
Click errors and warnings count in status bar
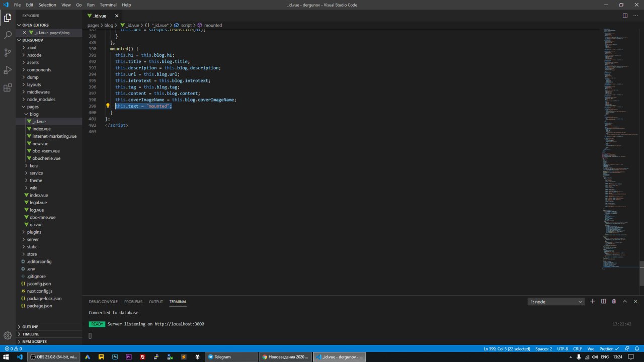[13, 349]
